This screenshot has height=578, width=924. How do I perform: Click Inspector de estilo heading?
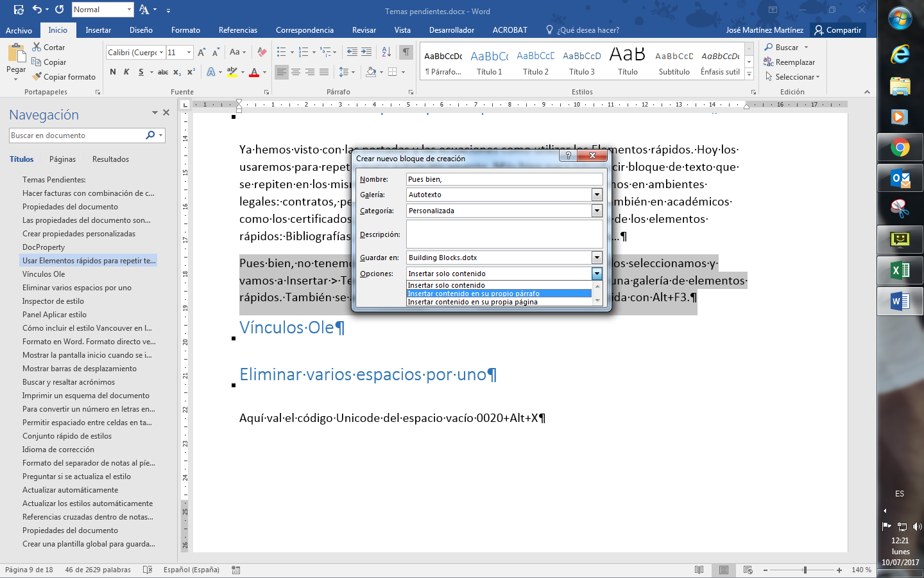pos(53,301)
